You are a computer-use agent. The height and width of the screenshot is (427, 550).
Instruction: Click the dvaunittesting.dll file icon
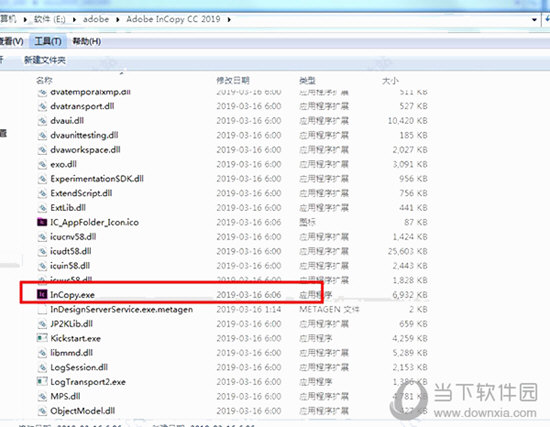tap(42, 135)
